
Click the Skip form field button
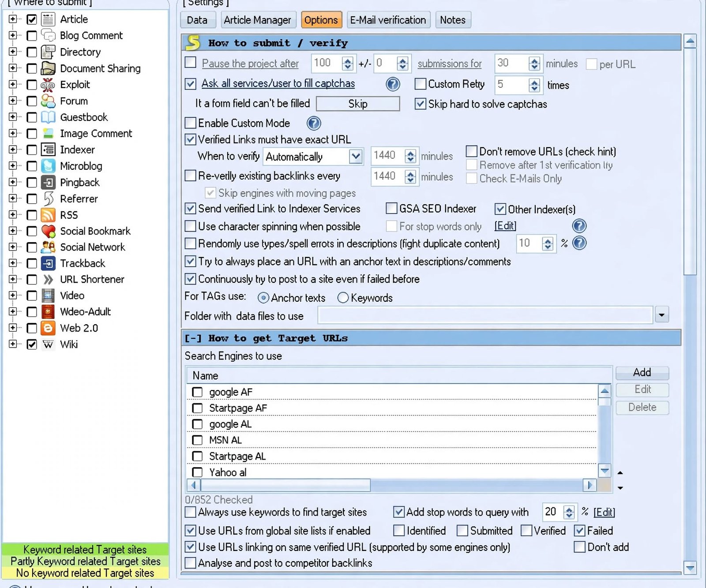358,104
